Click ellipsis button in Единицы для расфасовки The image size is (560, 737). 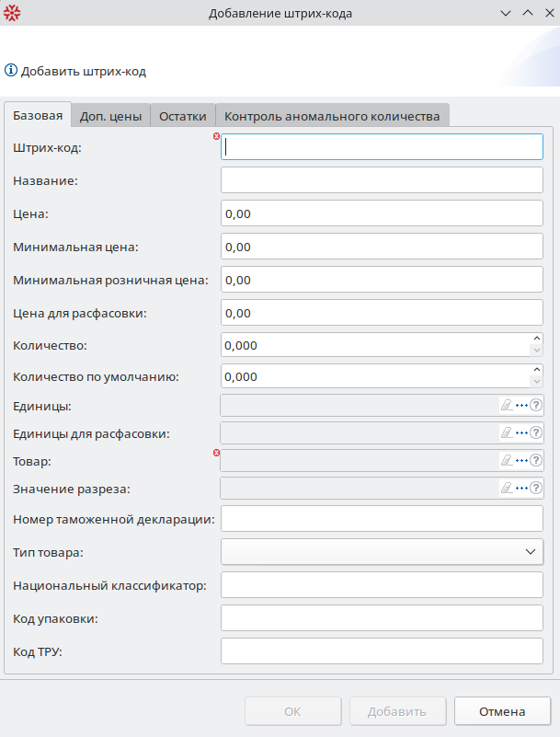521,432
